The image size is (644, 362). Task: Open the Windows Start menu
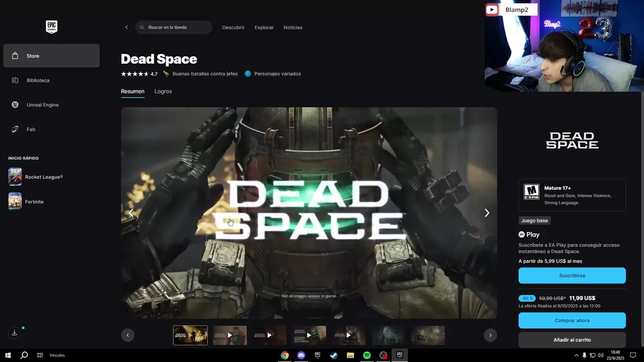click(8, 355)
